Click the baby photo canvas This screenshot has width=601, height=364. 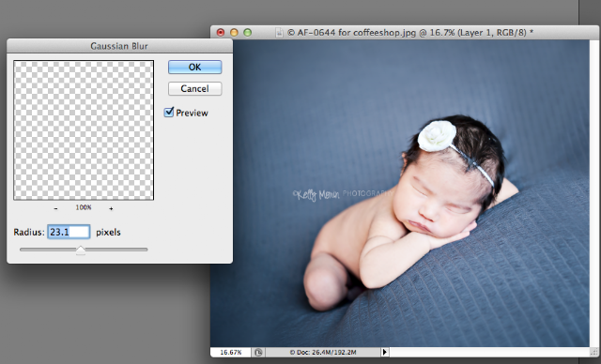(400, 193)
